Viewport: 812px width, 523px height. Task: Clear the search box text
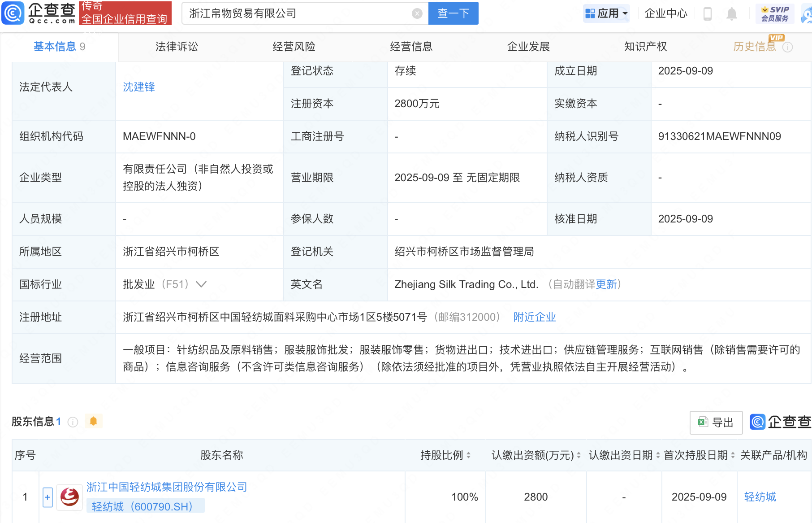click(417, 13)
